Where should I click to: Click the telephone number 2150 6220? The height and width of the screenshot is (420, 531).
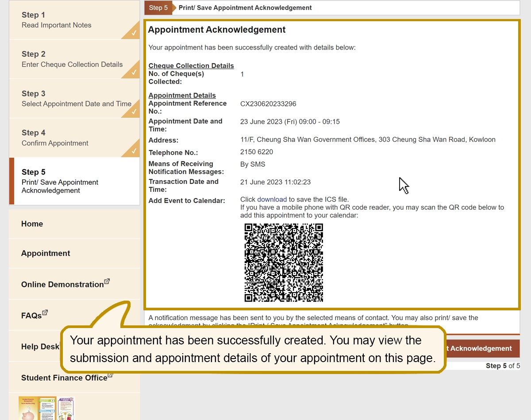pos(257,152)
